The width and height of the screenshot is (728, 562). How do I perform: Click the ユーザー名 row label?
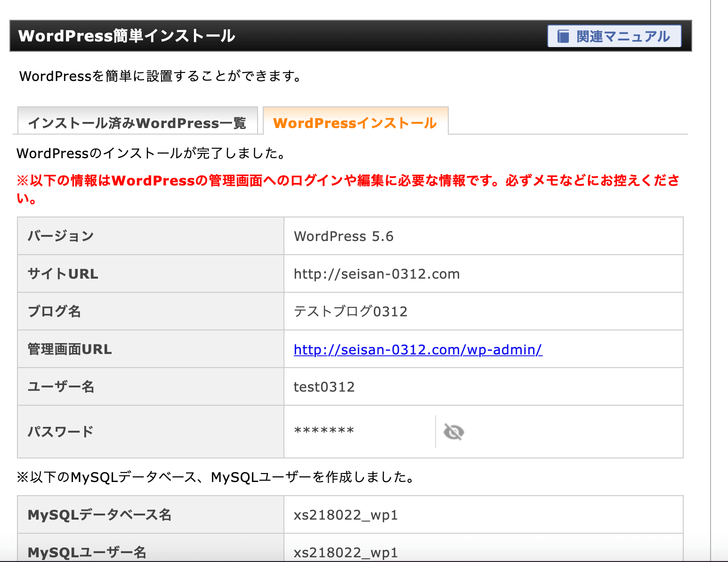pyautogui.click(x=61, y=386)
